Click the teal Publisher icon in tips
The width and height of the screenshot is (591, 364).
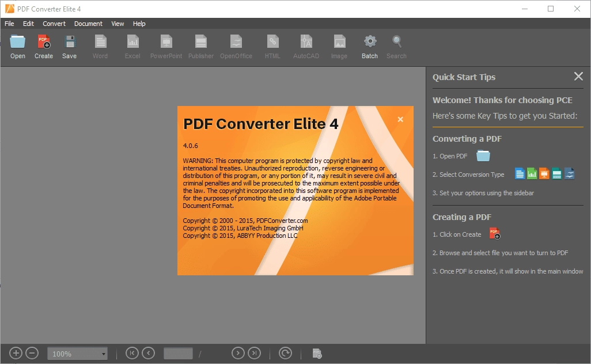[556, 174]
